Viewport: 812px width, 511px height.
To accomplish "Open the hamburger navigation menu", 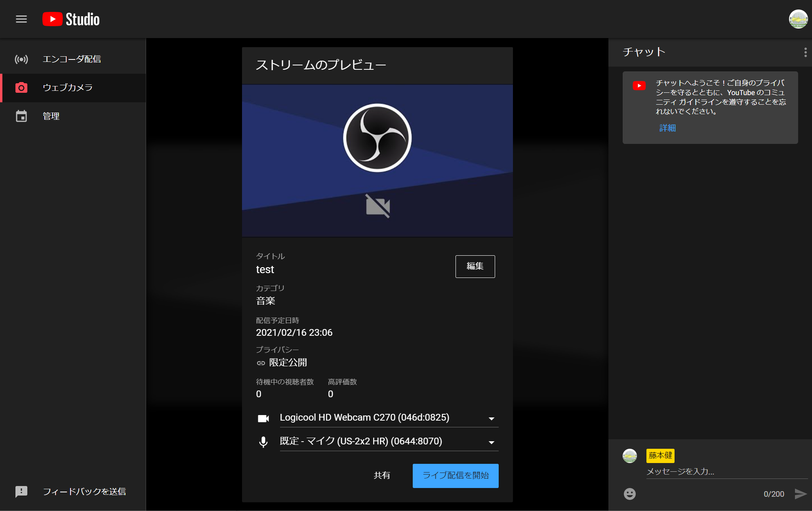I will click(21, 19).
